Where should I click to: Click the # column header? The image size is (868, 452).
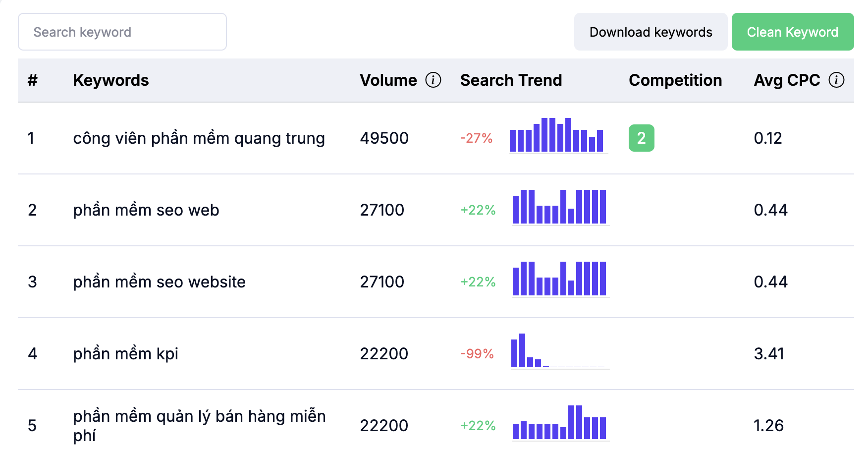pos(33,80)
